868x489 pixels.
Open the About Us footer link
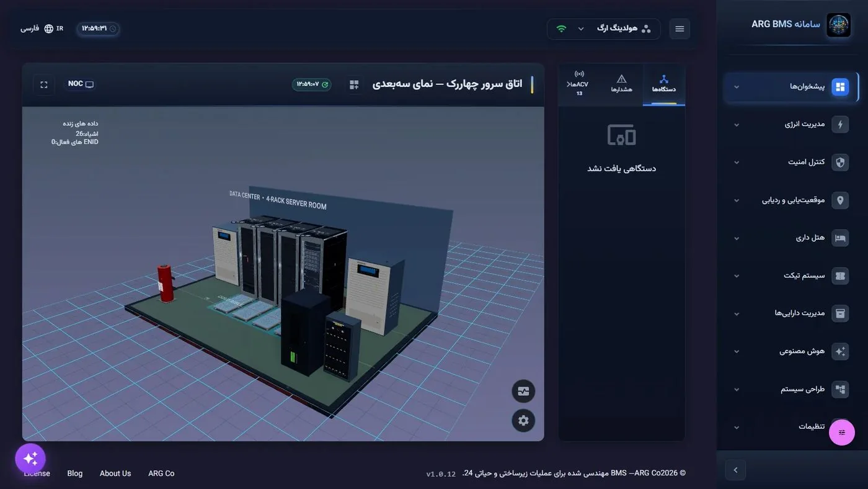115,473
